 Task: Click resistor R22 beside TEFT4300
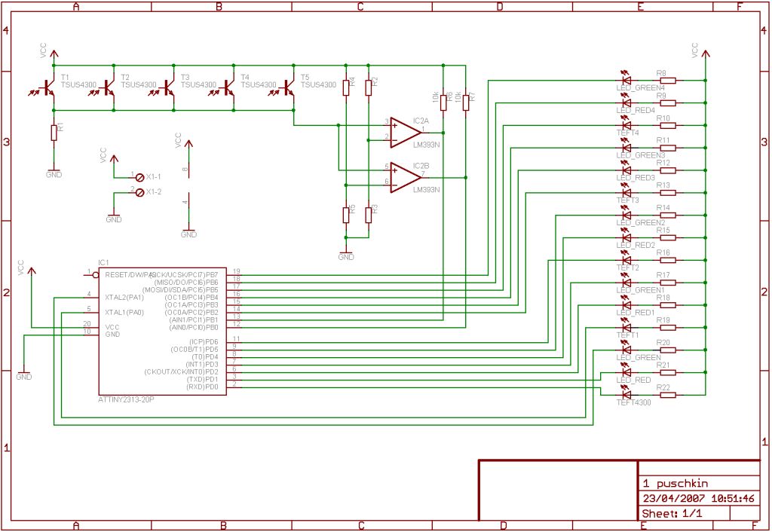(x=664, y=394)
